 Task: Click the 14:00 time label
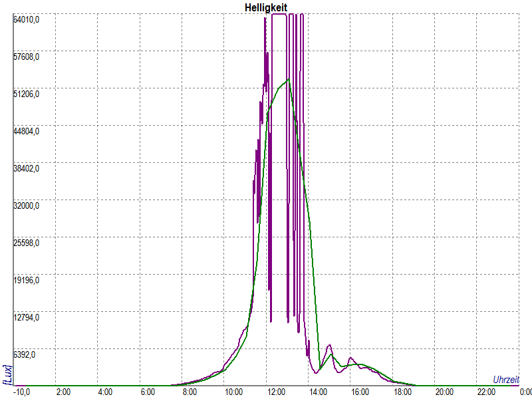pyautogui.click(x=318, y=392)
